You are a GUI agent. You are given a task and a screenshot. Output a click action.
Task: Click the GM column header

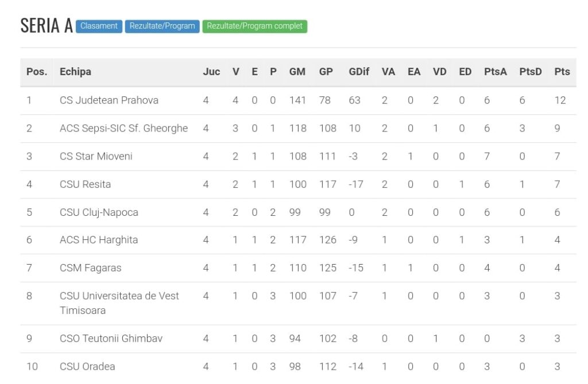(x=297, y=72)
